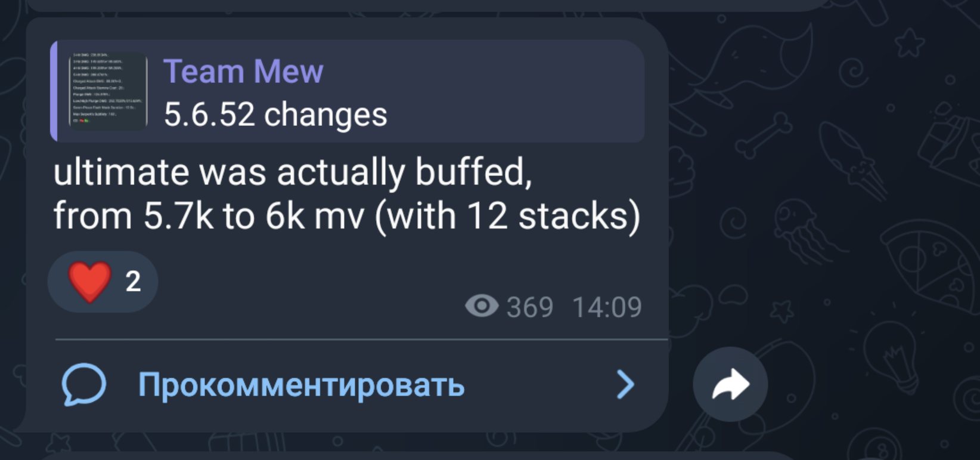980x460 pixels.
Task: Open the quoted post thumbnail image
Action: click(x=108, y=91)
